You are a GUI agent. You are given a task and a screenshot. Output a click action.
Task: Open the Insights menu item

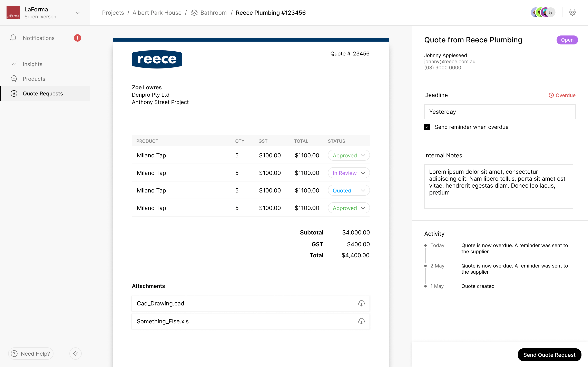tap(32, 64)
